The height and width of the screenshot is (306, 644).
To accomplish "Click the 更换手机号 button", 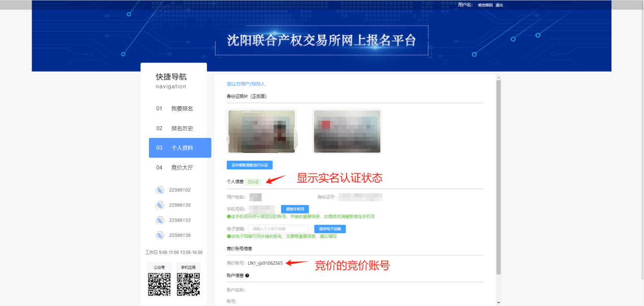I will [295, 209].
